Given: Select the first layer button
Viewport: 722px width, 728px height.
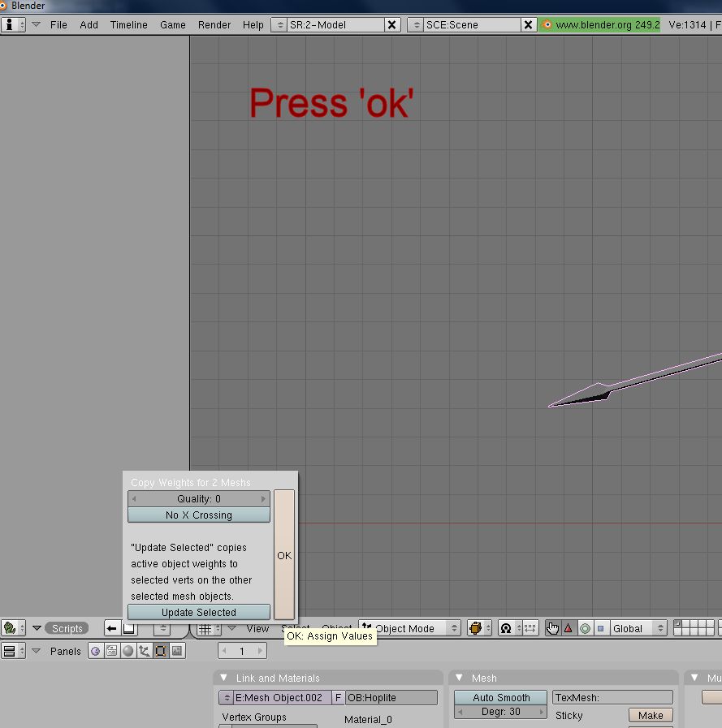Looking at the screenshot, I should tap(677, 624).
